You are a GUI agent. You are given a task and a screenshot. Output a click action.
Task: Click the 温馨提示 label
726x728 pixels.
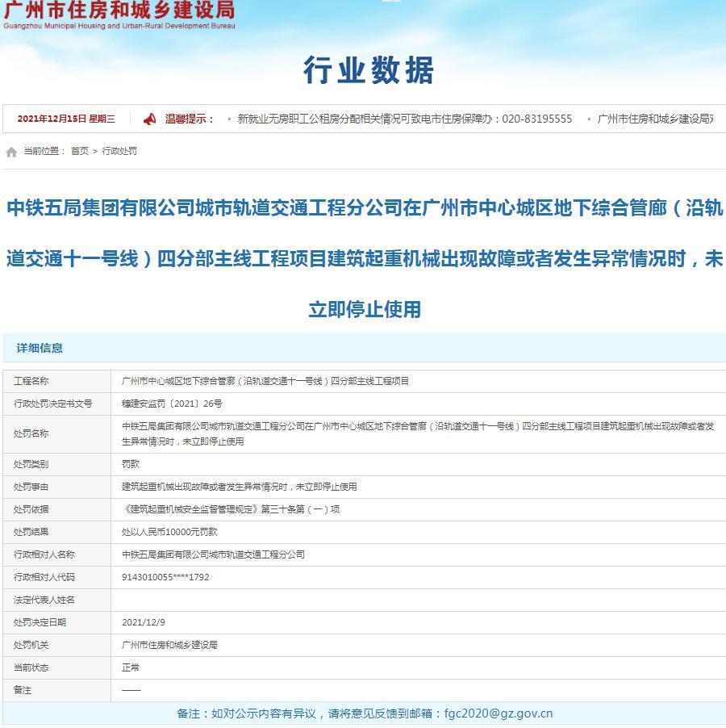point(190,119)
